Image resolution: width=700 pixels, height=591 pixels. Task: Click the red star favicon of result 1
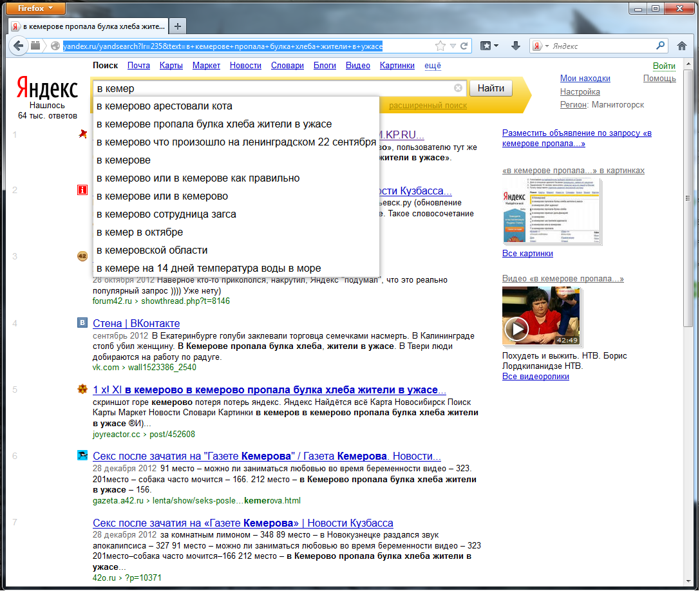[x=82, y=134]
